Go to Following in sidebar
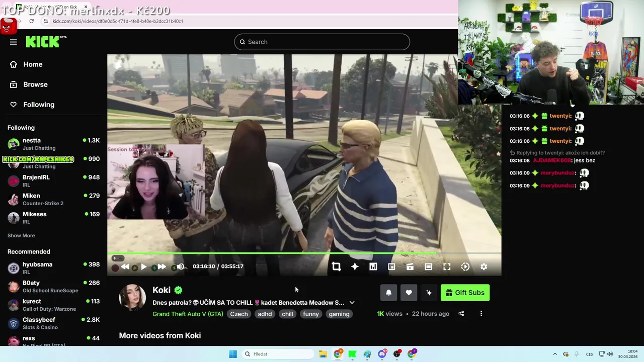Viewport: 644px width, 362px height. (x=39, y=105)
